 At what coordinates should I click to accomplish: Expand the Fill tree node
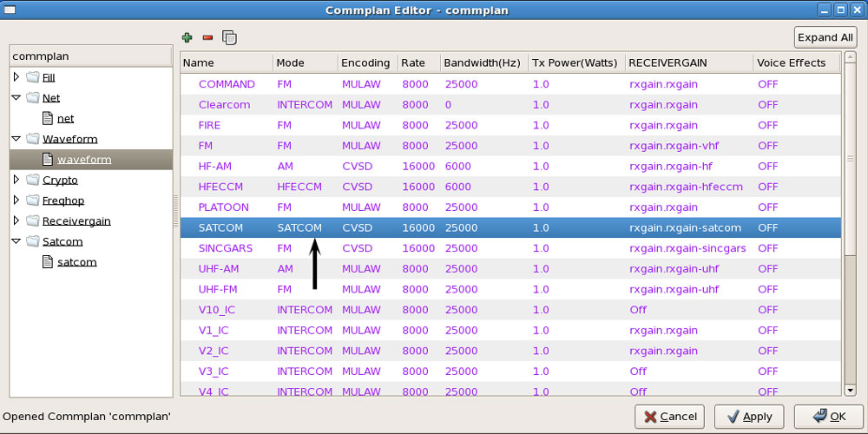pos(16,77)
